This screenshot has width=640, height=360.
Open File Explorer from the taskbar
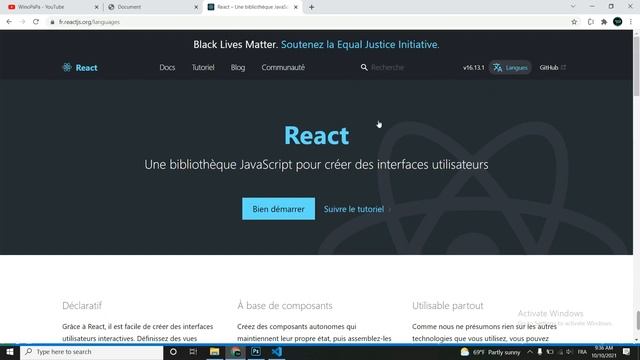[214, 351]
